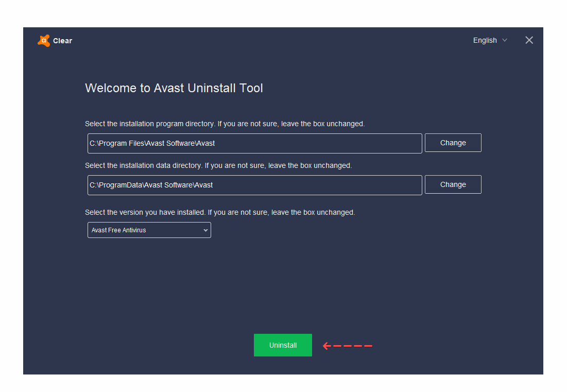Open the English language dropdown
Screen dimensions: 567x392
pyautogui.click(x=490, y=40)
